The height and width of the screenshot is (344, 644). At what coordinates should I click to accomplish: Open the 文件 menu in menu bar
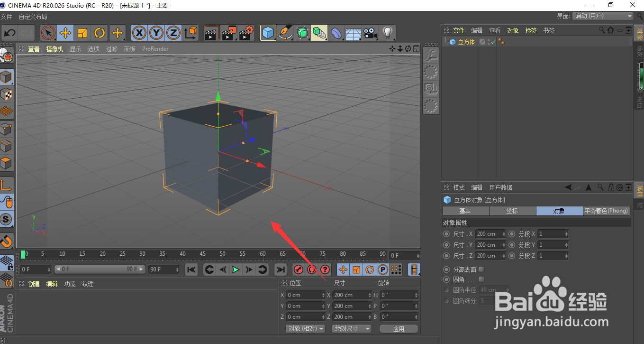point(7,17)
